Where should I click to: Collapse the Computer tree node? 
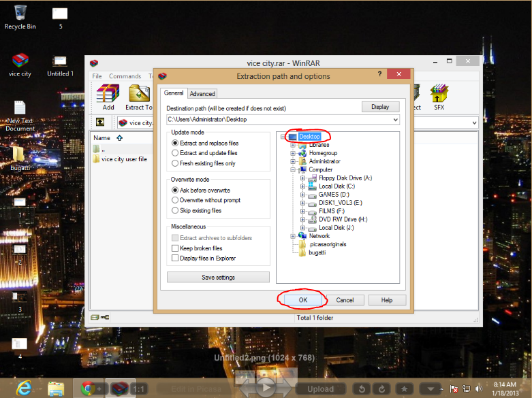tap(292, 169)
